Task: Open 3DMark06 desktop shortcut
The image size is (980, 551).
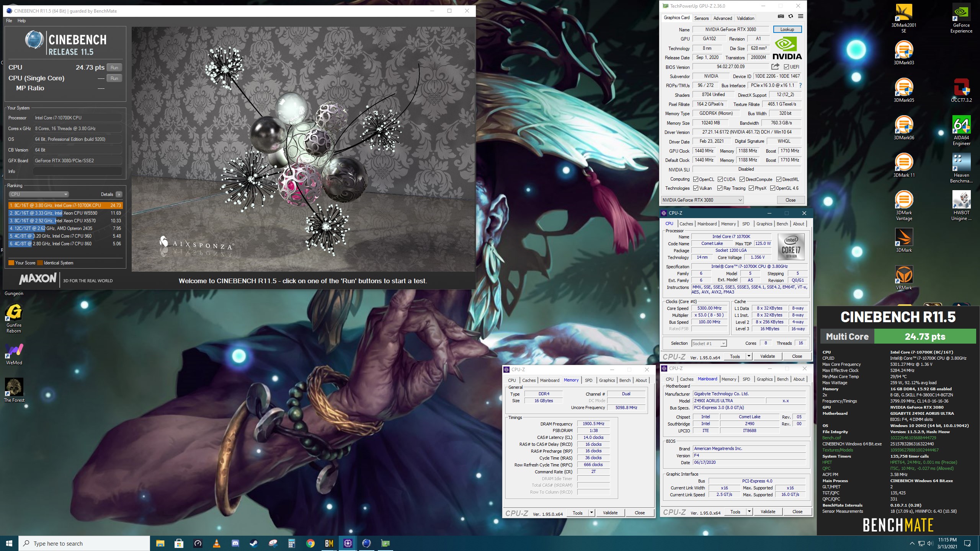Action: [x=903, y=127]
